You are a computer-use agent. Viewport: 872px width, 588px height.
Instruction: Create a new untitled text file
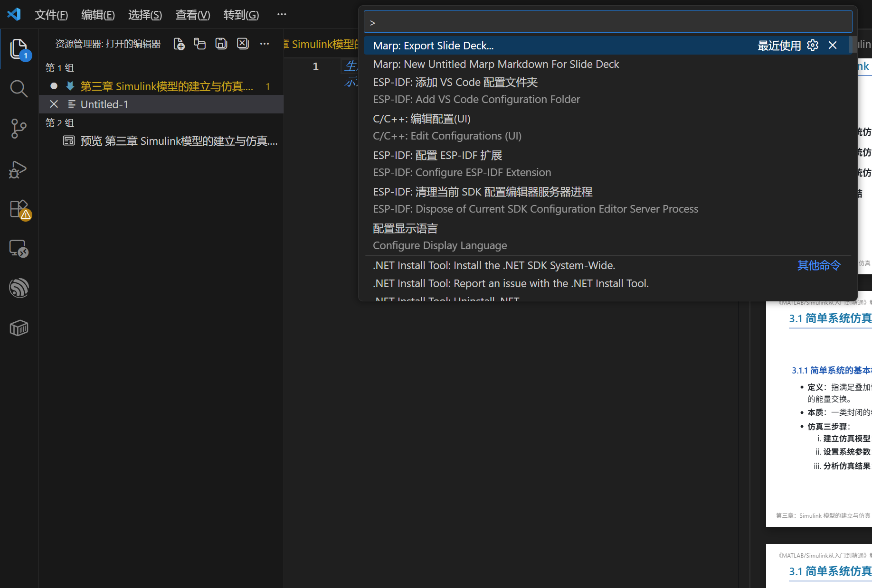click(x=179, y=44)
